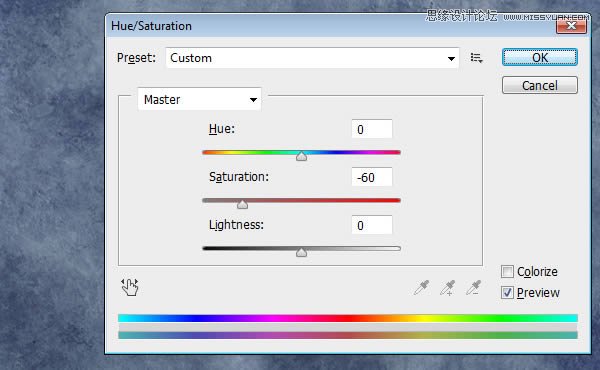Open the preset options menu icon
600x370 pixels.
click(x=476, y=58)
